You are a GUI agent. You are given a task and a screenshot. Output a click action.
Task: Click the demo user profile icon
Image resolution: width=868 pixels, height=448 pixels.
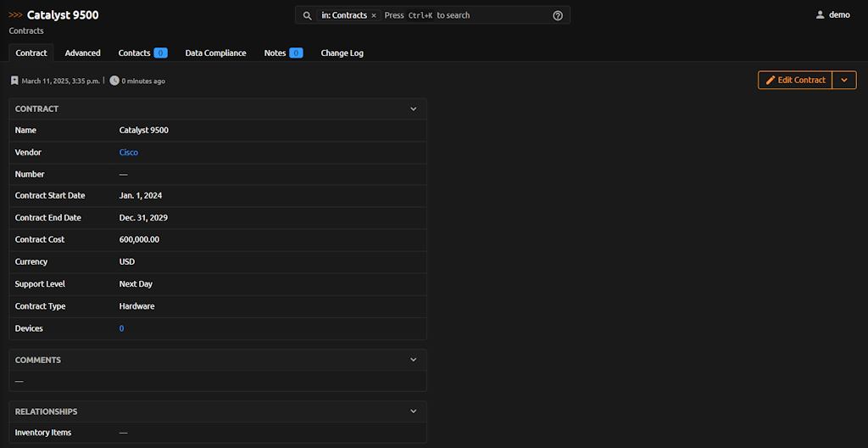[820, 15]
